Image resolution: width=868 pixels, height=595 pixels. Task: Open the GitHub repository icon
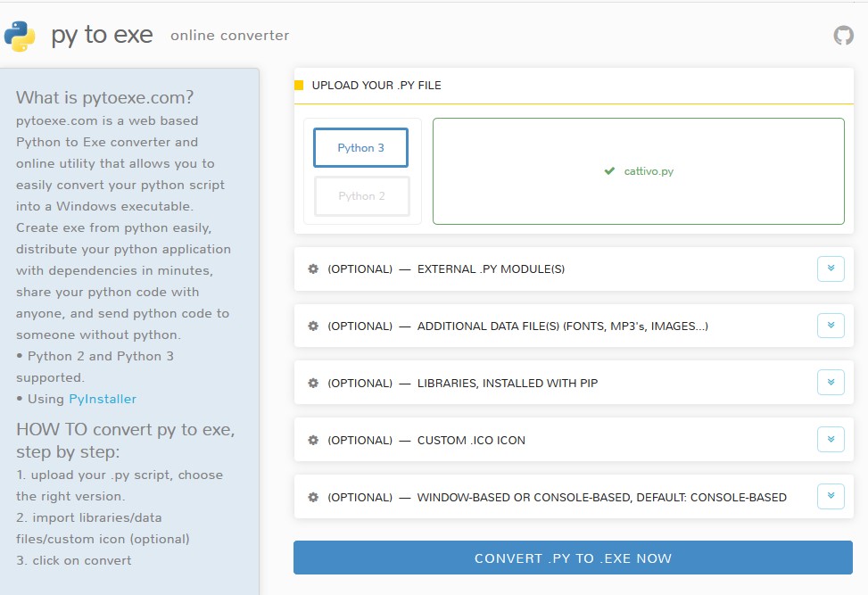point(843,36)
